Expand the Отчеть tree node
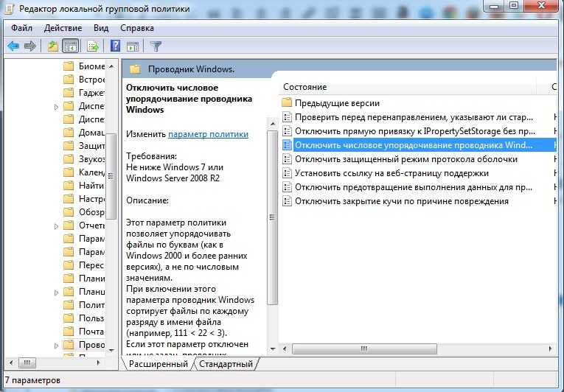This screenshot has height=392, width=564. (56, 226)
